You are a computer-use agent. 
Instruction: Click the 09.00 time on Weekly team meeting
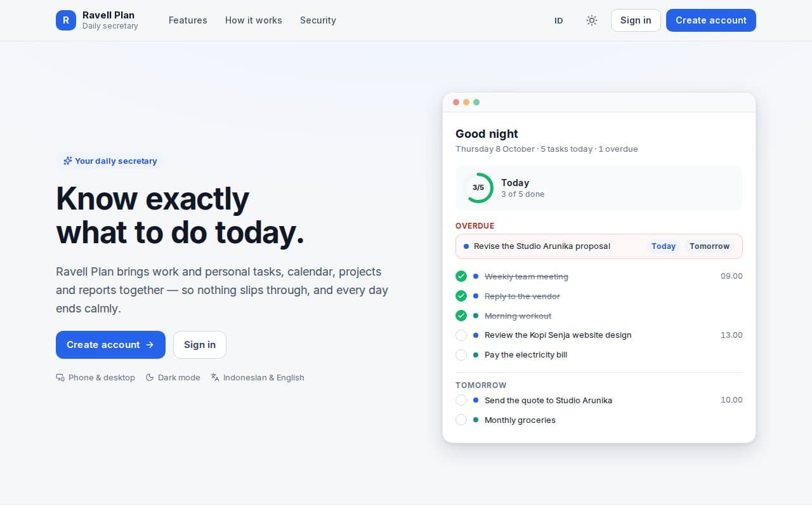(731, 276)
